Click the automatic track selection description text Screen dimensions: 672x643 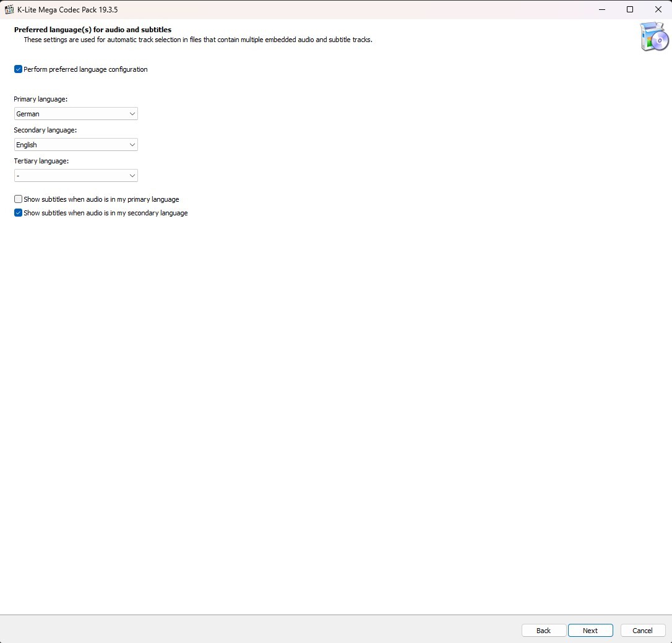pos(198,40)
